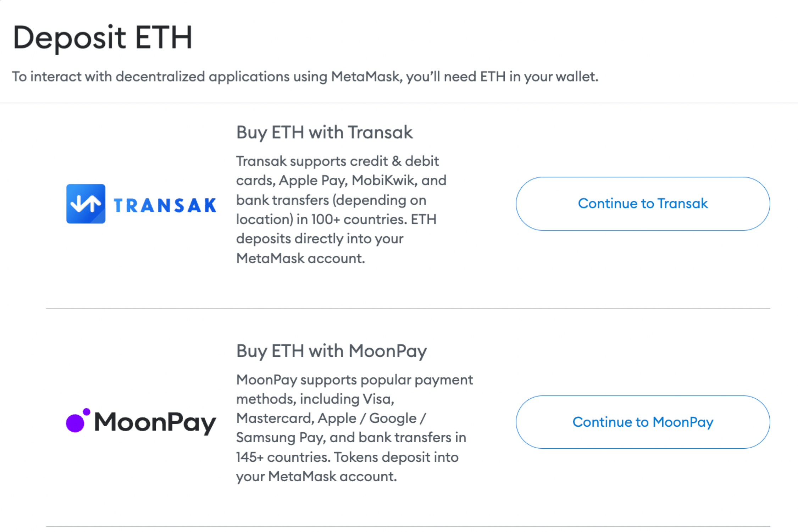Click the ETH word in the Deposit ETH title

[164, 38]
